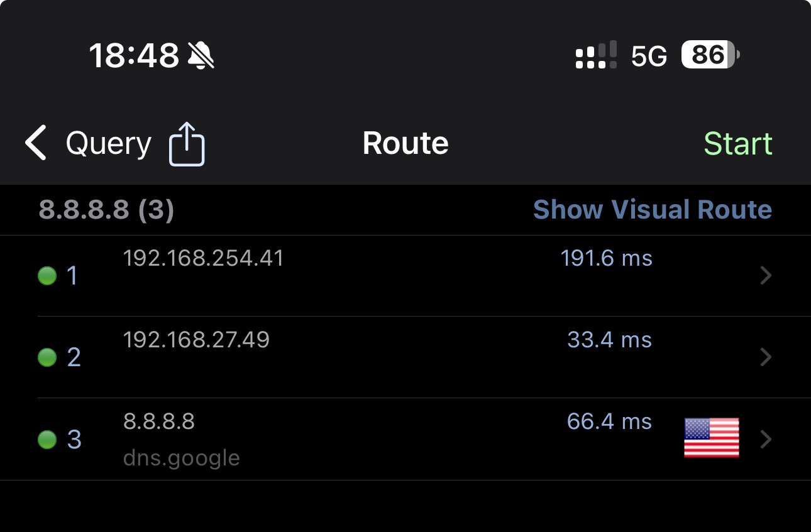Tap the battery level indicator
This screenshot has width=811, height=532.
pyautogui.click(x=710, y=55)
